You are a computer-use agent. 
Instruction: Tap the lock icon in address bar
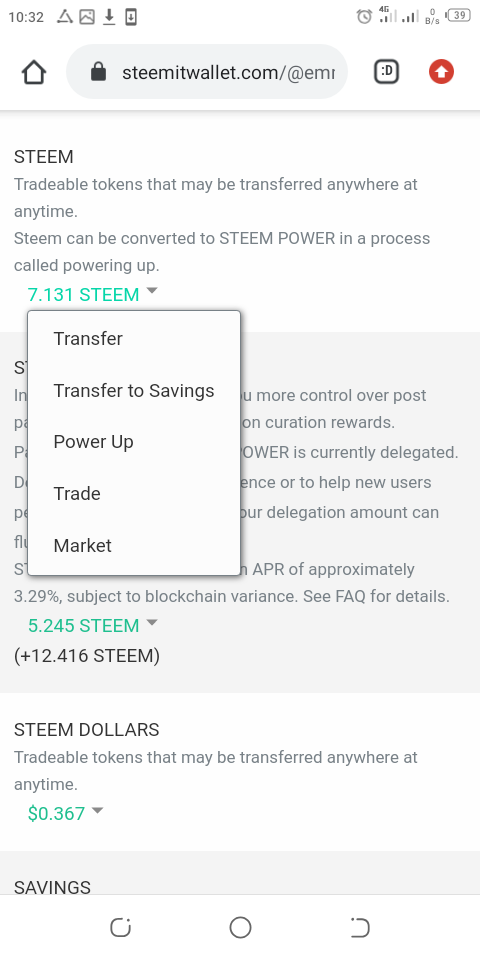(x=98, y=73)
